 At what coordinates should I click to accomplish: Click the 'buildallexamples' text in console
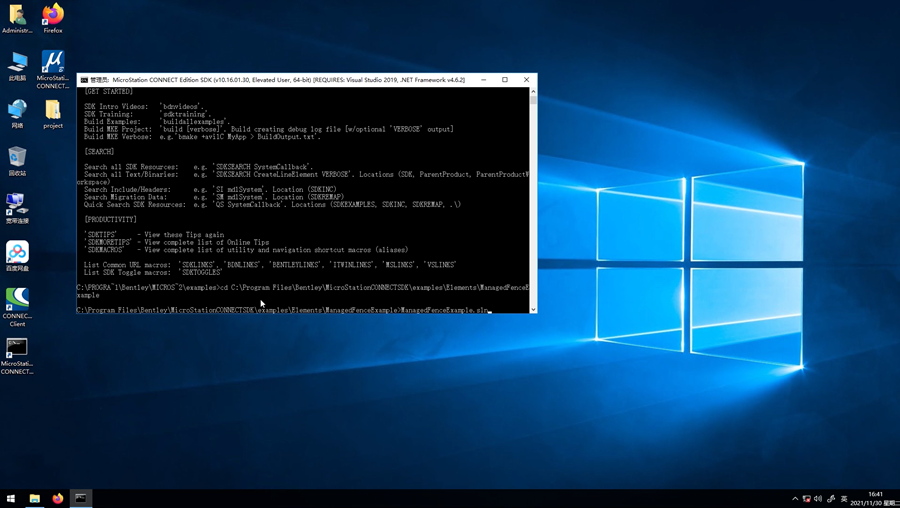coord(195,122)
